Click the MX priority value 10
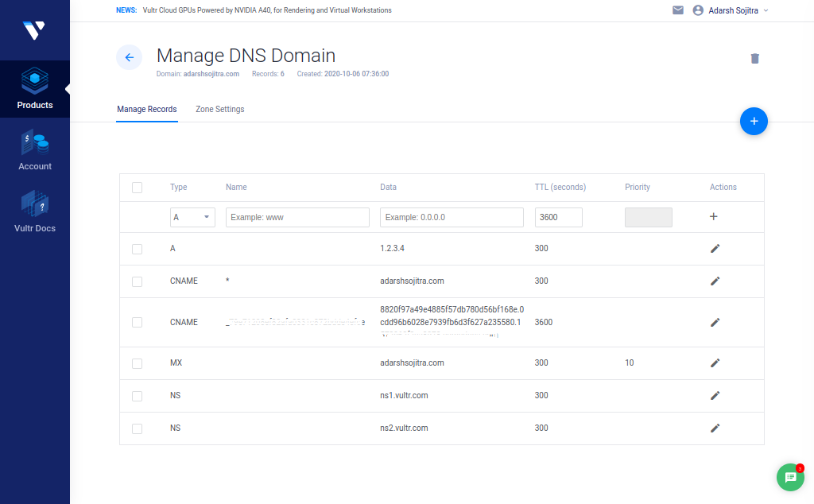 coord(630,362)
